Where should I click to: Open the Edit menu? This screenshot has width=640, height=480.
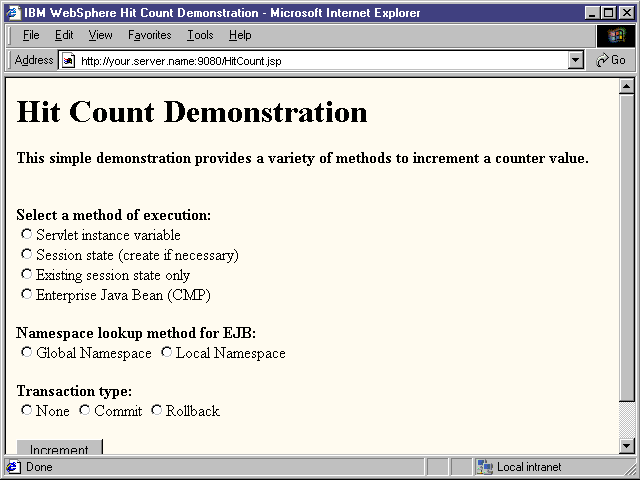(64, 35)
